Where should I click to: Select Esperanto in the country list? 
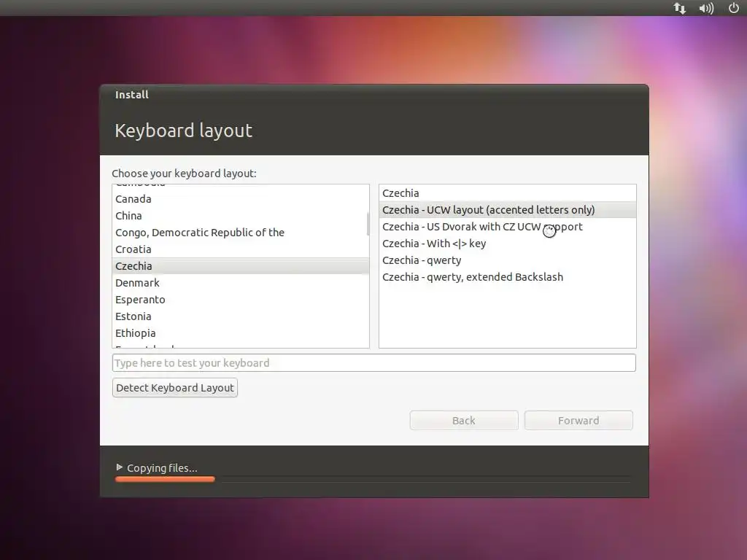[241, 300]
